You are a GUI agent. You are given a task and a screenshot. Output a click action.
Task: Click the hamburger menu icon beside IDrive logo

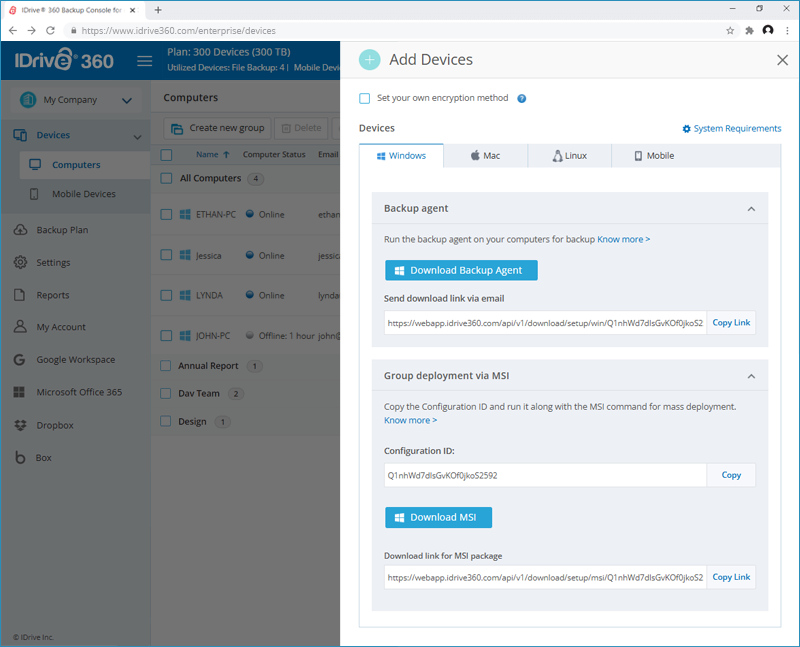pos(144,61)
